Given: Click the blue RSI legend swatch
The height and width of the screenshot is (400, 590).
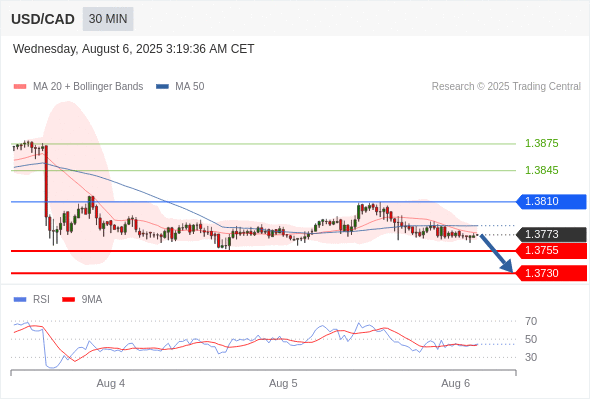Looking at the screenshot, I should [x=20, y=300].
